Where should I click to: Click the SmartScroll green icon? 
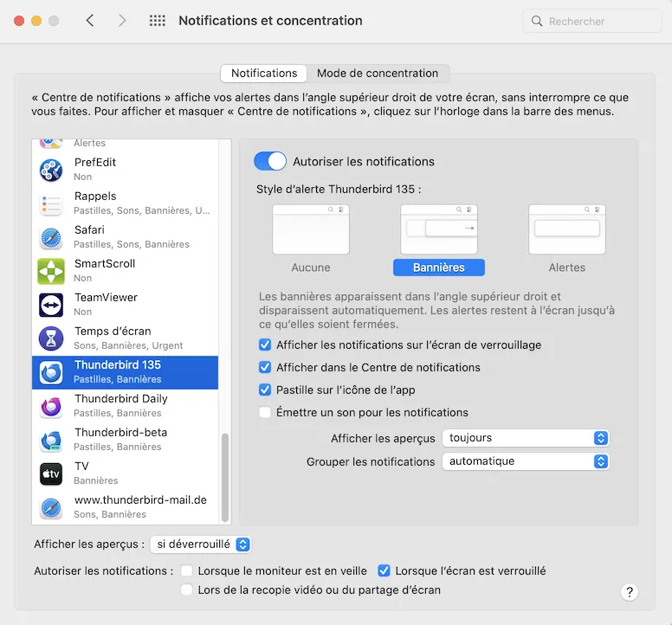51,271
